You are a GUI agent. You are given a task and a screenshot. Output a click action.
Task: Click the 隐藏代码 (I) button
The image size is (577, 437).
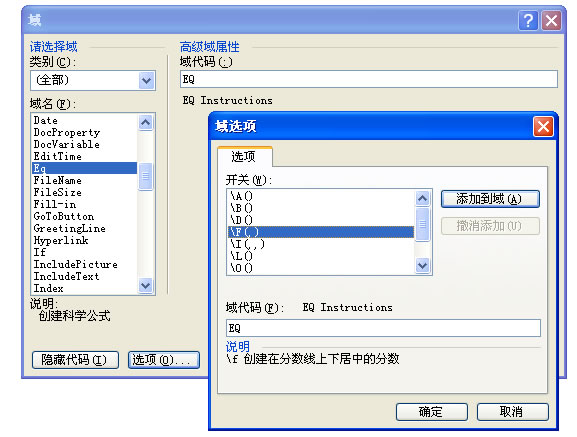[75, 360]
